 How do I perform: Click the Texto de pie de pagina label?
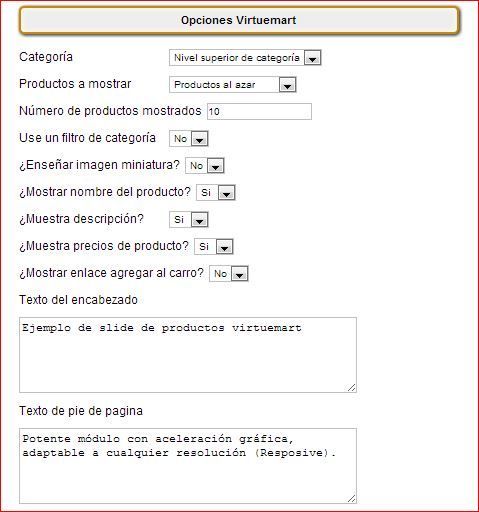81,411
